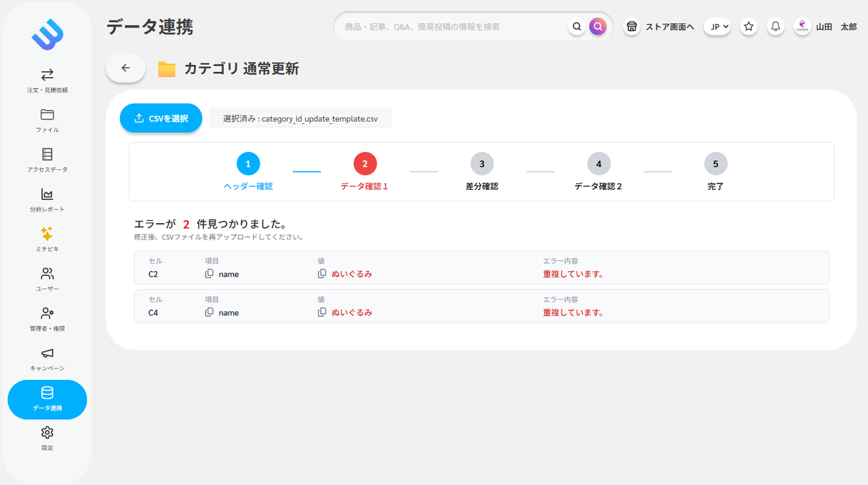Switch to the ヘッダー確認 step

(x=248, y=163)
